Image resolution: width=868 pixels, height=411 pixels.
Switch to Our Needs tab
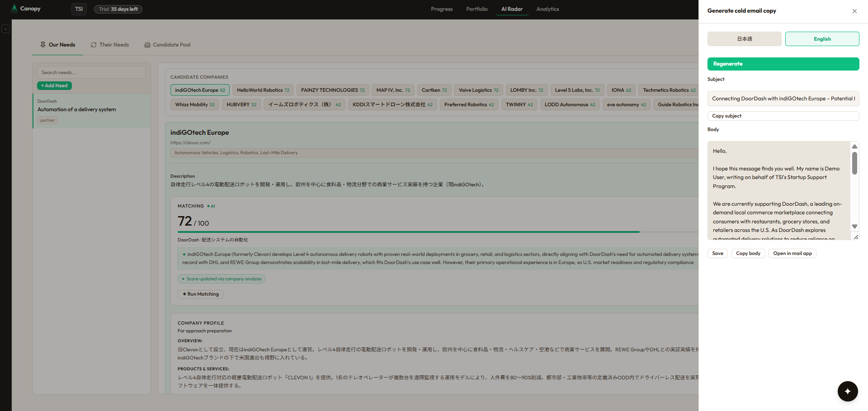pyautogui.click(x=57, y=45)
